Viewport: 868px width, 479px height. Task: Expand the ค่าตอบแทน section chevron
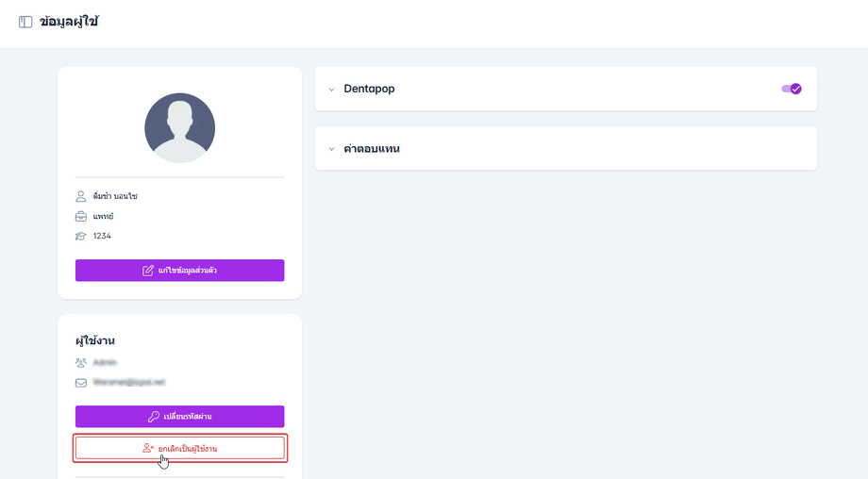(x=331, y=149)
